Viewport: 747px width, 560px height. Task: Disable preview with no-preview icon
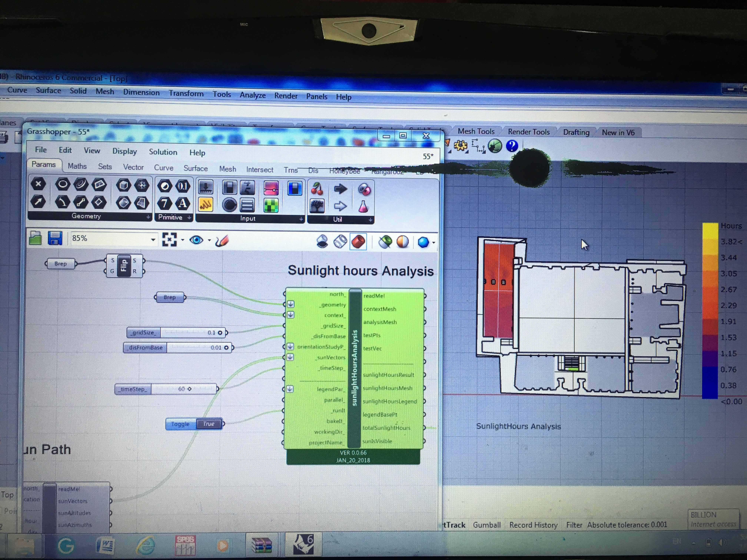point(322,241)
